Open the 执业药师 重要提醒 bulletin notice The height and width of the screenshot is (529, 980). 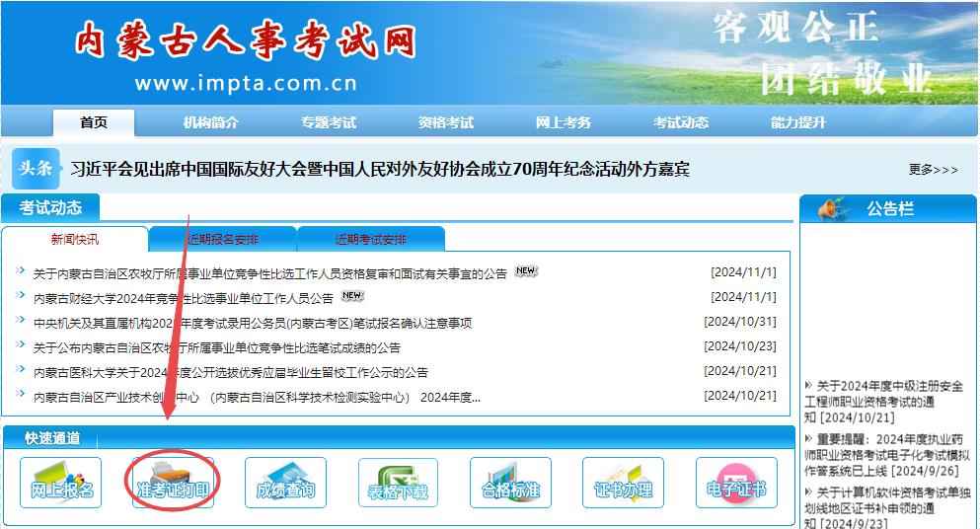(x=885, y=455)
